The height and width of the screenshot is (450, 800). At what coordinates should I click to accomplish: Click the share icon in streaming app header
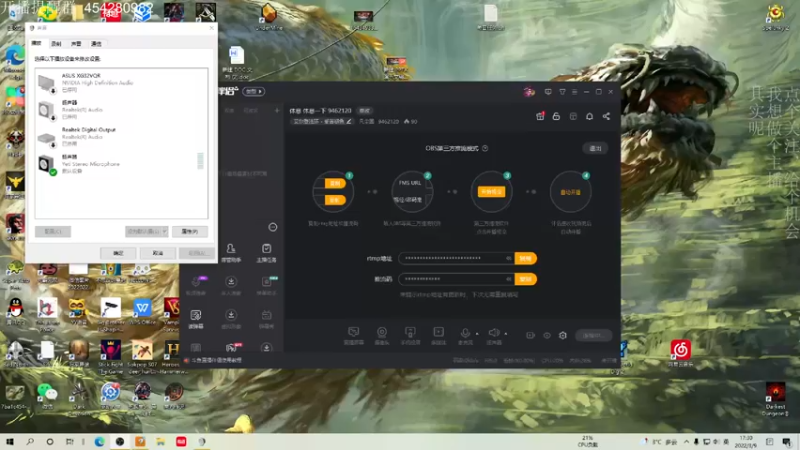coord(606,116)
